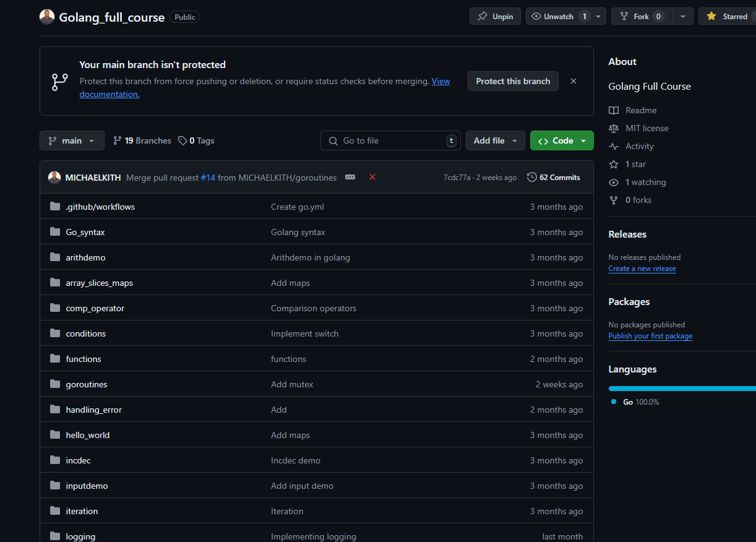Open the Go_syntax folder name
This screenshot has height=542, width=756.
[x=85, y=232]
